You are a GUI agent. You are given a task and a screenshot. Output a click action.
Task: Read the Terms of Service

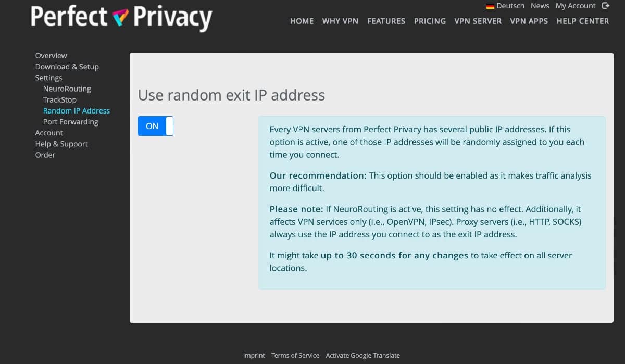[295, 355]
